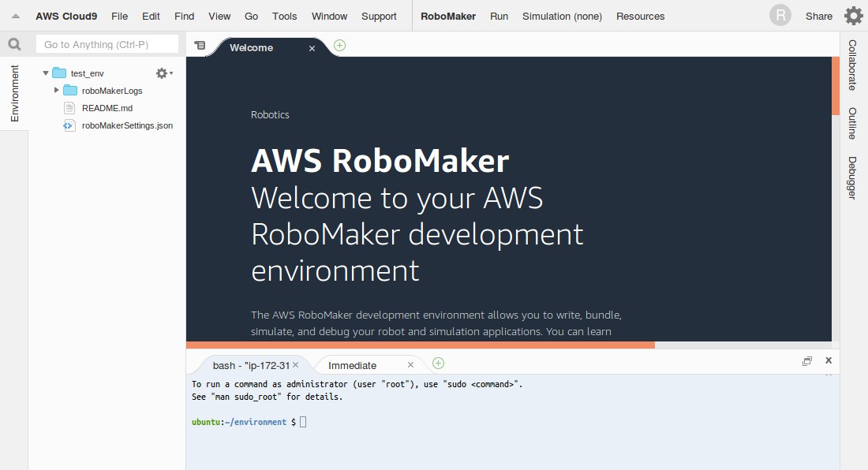The height and width of the screenshot is (470, 868).
Task: Click the Share button
Action: click(819, 17)
